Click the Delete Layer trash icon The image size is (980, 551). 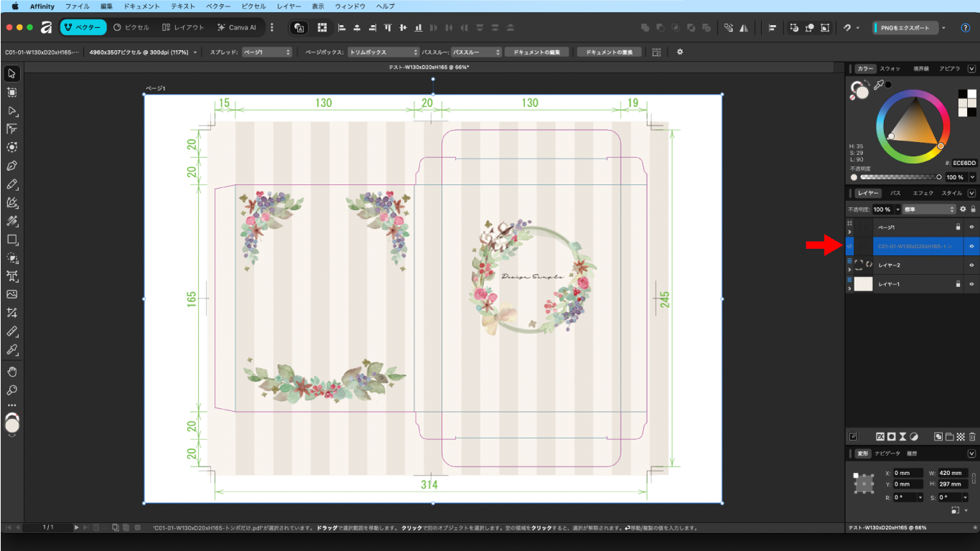pos(972,436)
